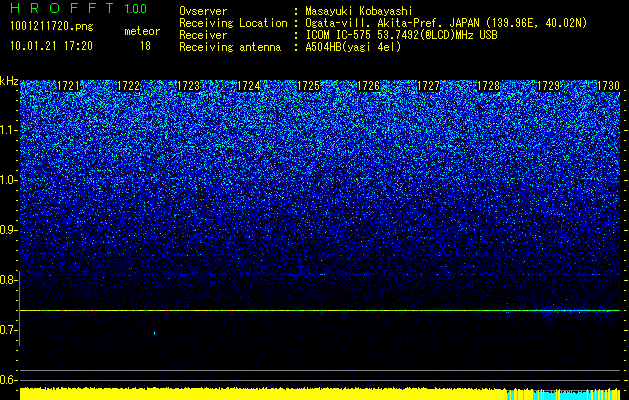Click the Ogata-vill. Akita-Pref. JAPAN location text

[x=446, y=23]
